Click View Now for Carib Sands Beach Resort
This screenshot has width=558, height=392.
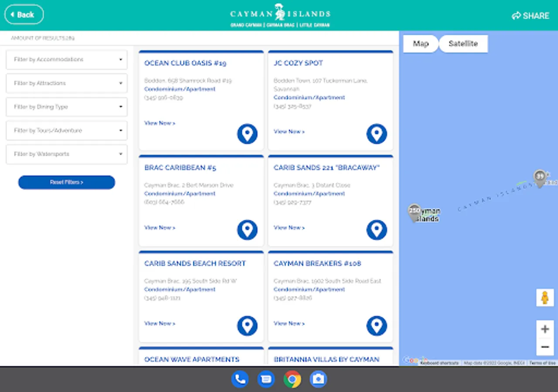(x=160, y=324)
